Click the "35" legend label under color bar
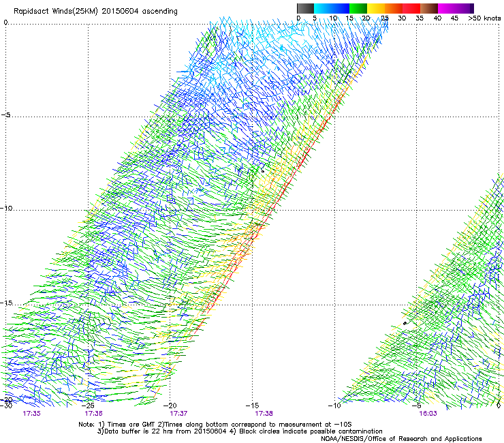Screen dimensions: 504x443 pyautogui.click(x=420, y=18)
